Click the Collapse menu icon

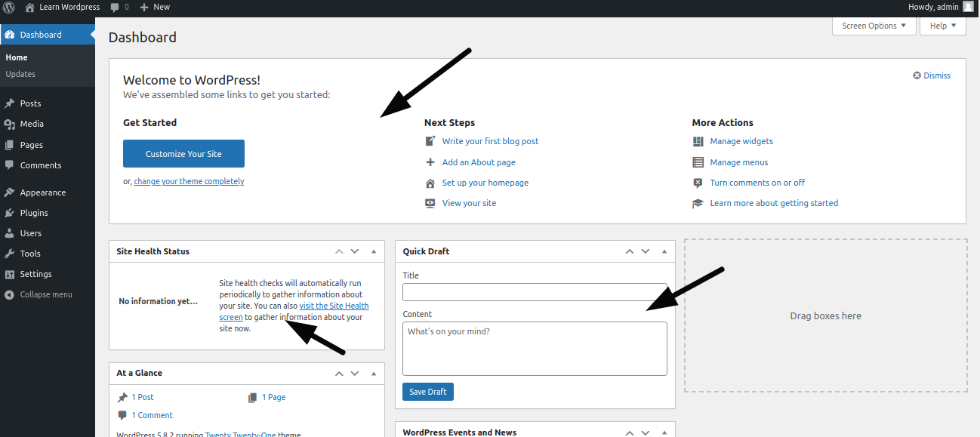(9, 294)
